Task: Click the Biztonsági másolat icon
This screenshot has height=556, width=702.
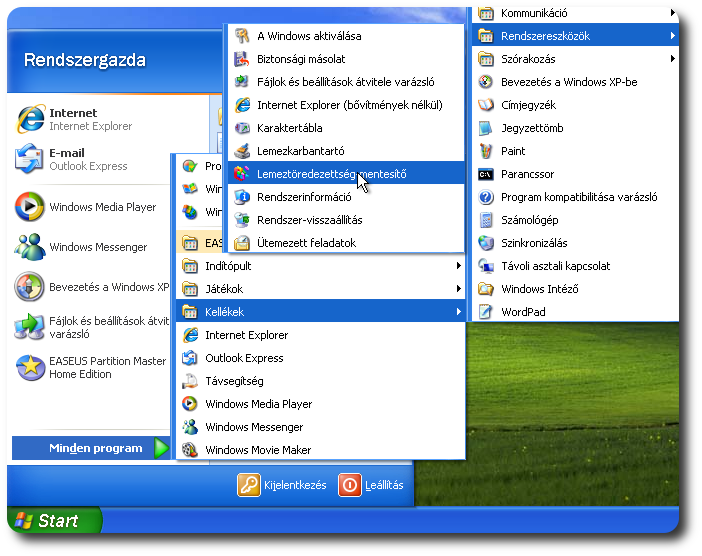Action: coord(242,59)
